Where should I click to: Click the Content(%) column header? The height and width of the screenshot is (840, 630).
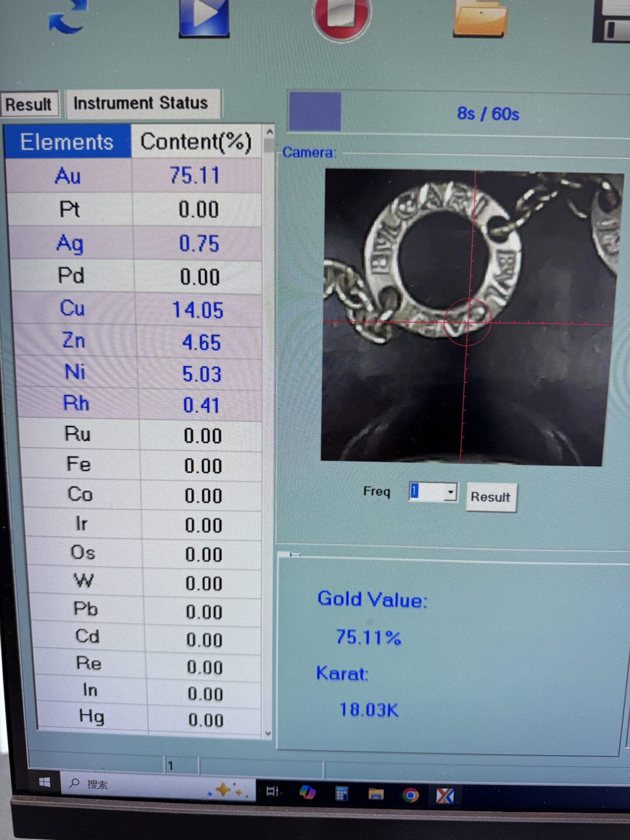point(196,142)
